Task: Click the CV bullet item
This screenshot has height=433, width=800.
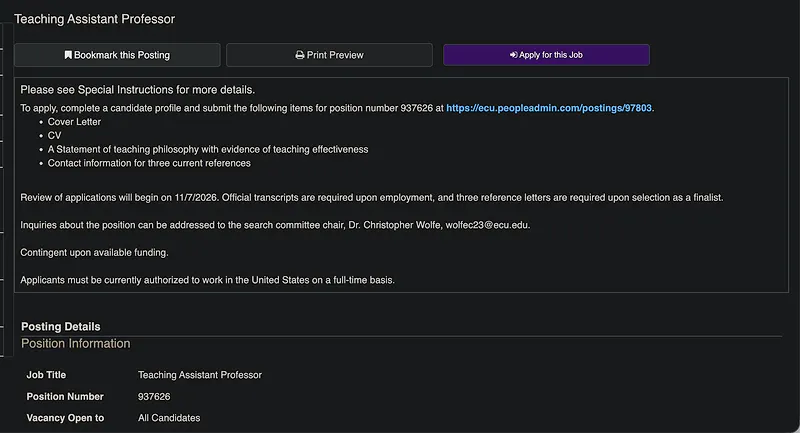Action: point(55,136)
